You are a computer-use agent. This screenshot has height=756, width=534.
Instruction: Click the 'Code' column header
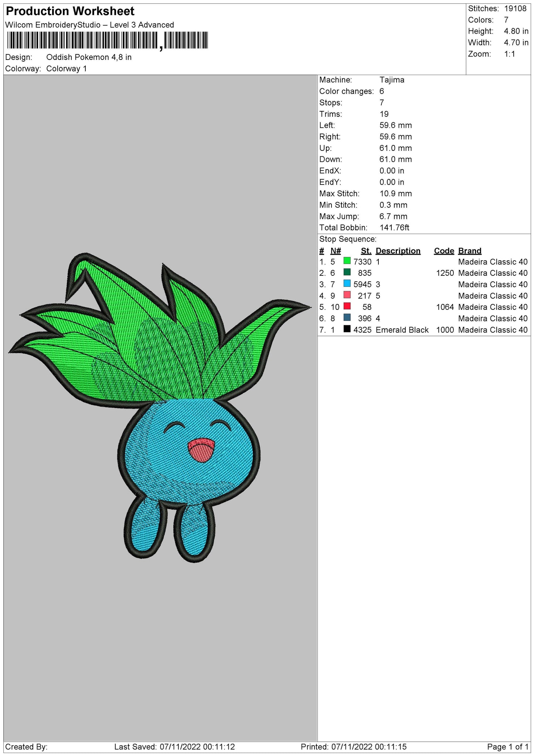click(x=444, y=251)
